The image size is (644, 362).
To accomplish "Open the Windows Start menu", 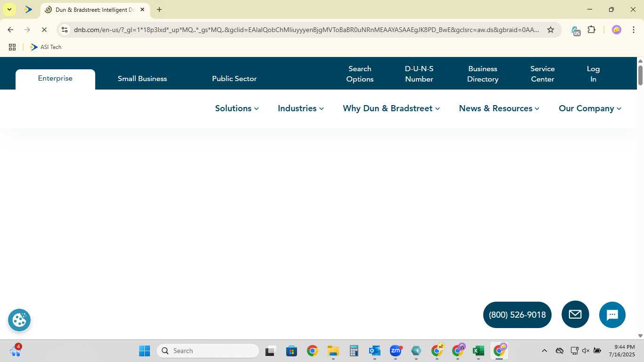I will tap(144, 351).
